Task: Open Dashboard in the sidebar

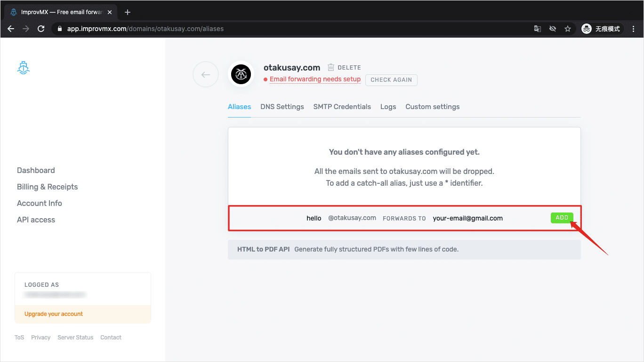Action: pos(36,170)
